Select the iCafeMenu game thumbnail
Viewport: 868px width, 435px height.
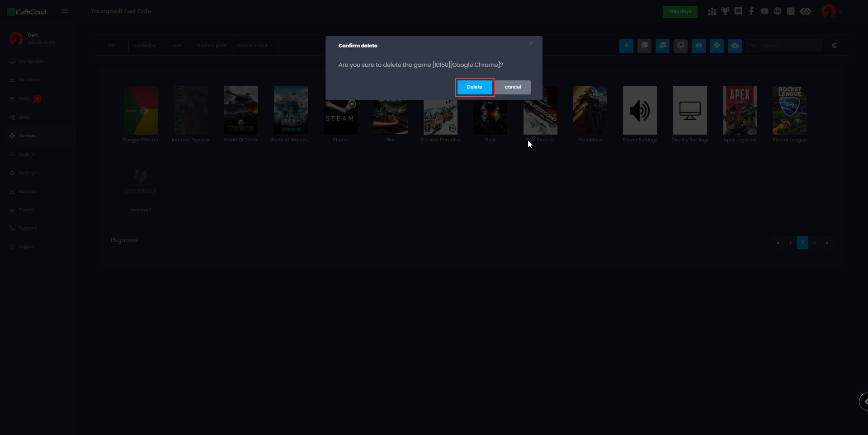tap(590, 110)
